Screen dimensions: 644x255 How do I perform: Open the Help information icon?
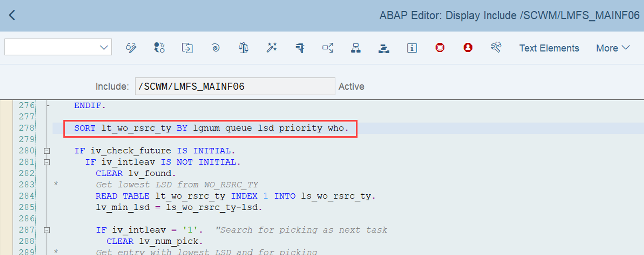pos(412,48)
